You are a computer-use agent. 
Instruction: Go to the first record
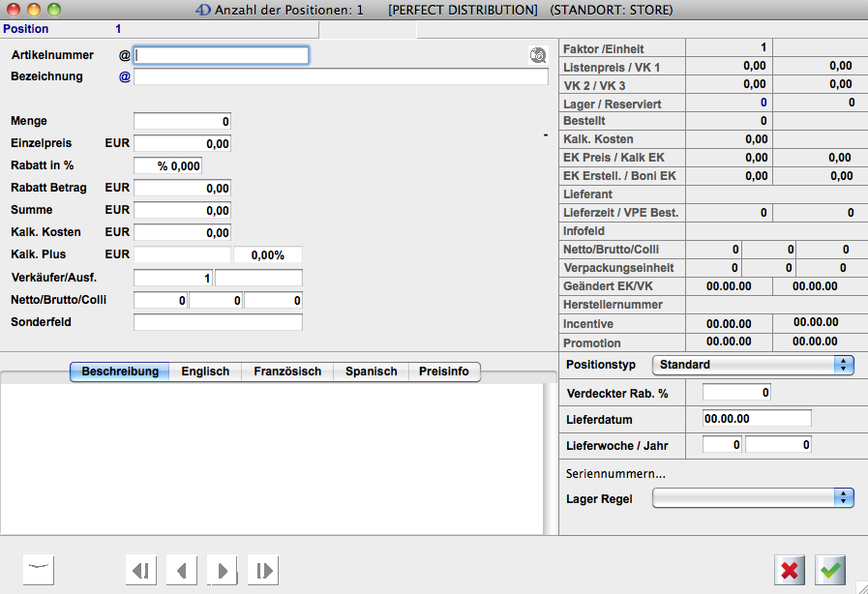140,570
